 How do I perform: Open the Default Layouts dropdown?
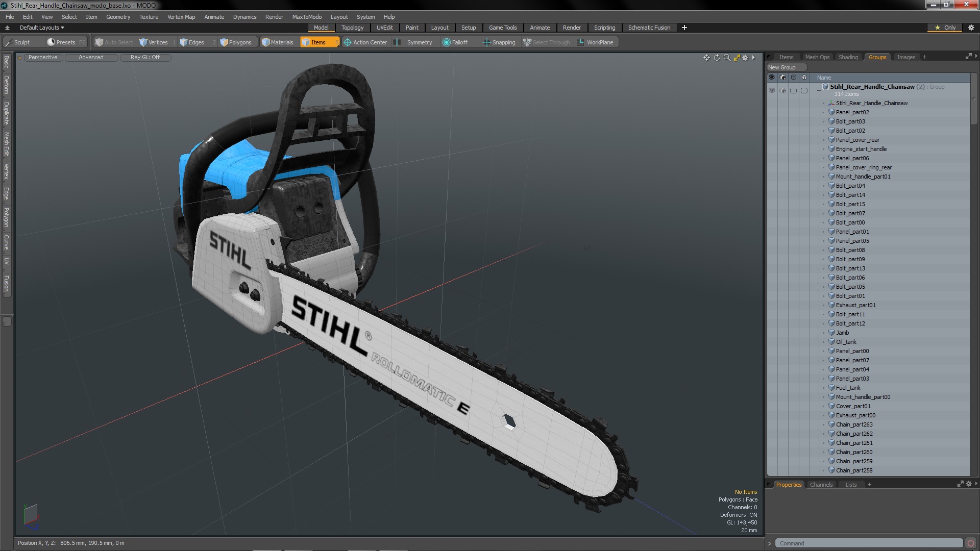tap(42, 28)
